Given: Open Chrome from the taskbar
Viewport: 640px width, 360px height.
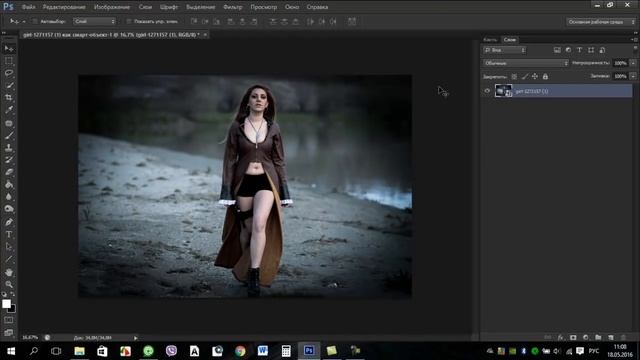Looking at the screenshot, I should [240, 351].
